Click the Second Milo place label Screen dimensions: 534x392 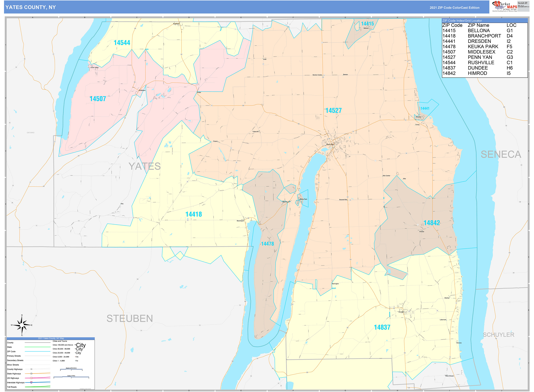coord(343,200)
